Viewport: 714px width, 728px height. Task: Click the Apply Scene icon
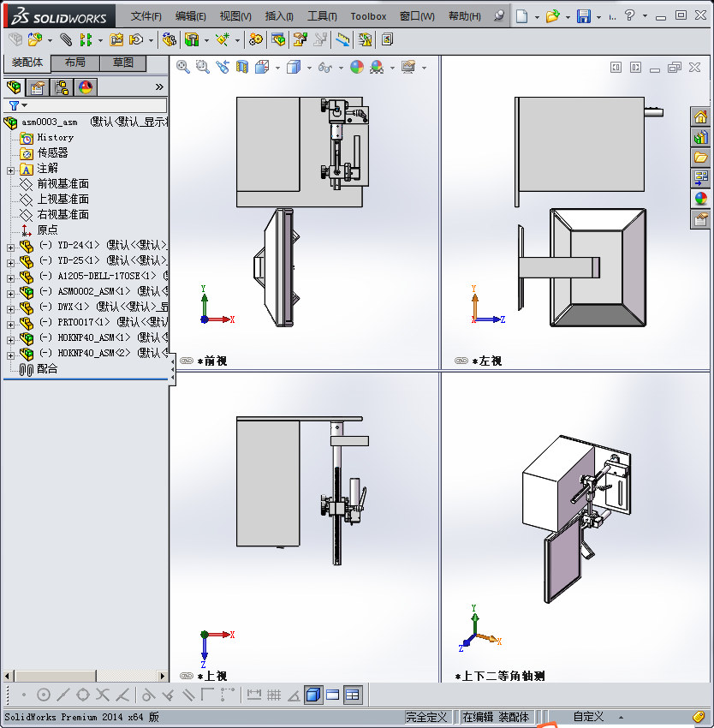click(x=377, y=68)
